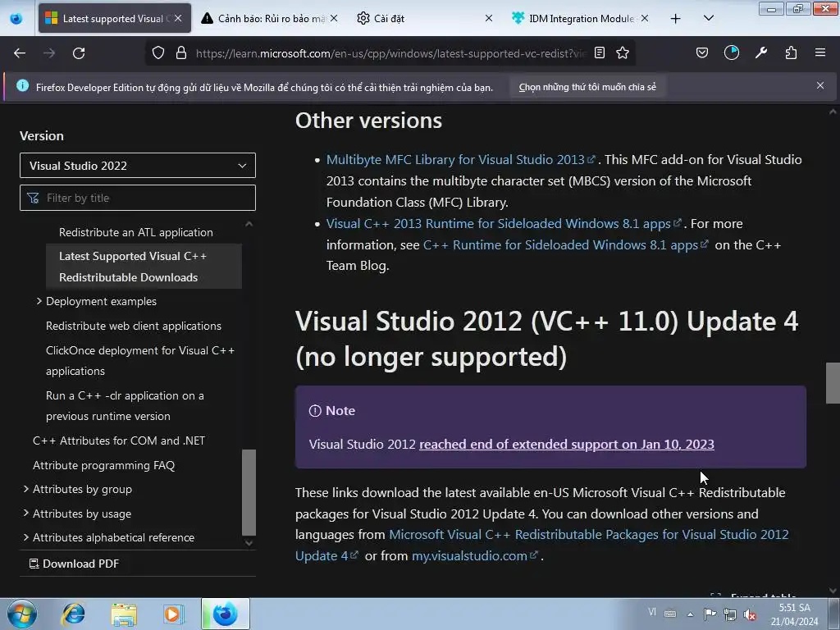
Task: Open extensions puzzle icon
Action: click(791, 52)
